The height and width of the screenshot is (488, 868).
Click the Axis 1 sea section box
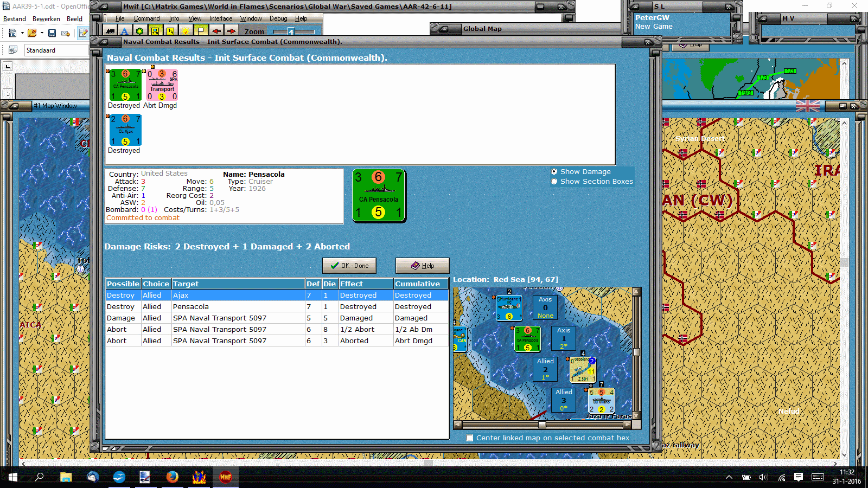(x=564, y=338)
